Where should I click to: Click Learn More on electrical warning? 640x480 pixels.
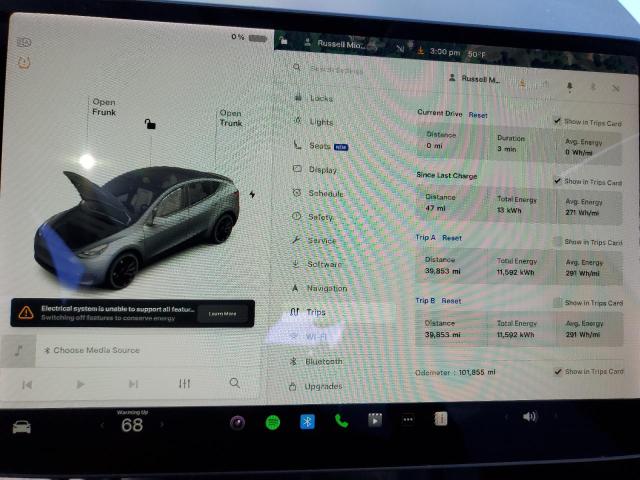[222, 313]
